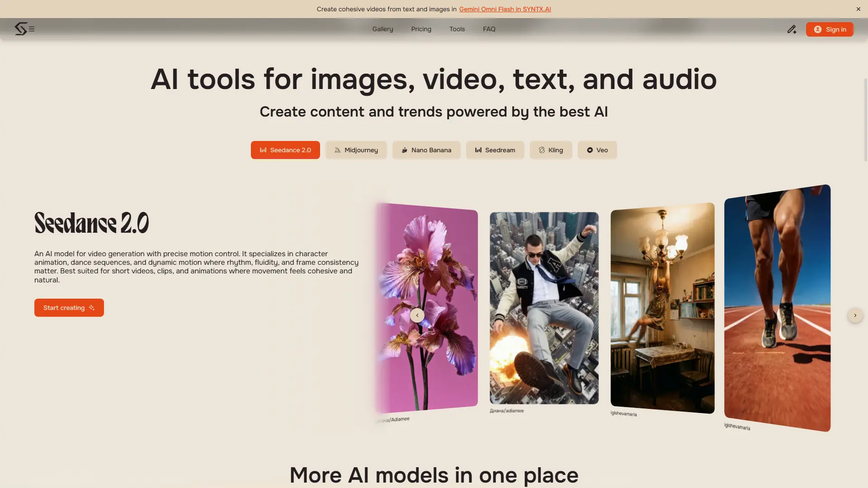This screenshot has width=868, height=488.
Task: Dismiss the top banner with the X
Action: pos(858,9)
